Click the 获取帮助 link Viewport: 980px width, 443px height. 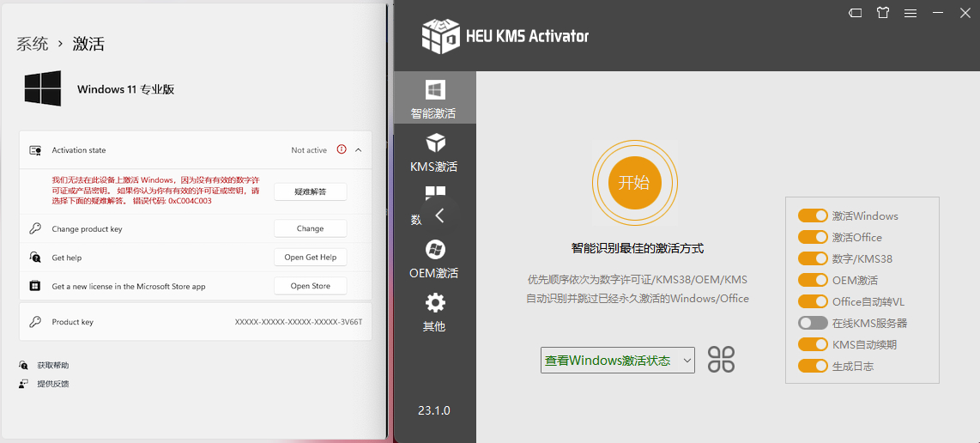click(52, 366)
